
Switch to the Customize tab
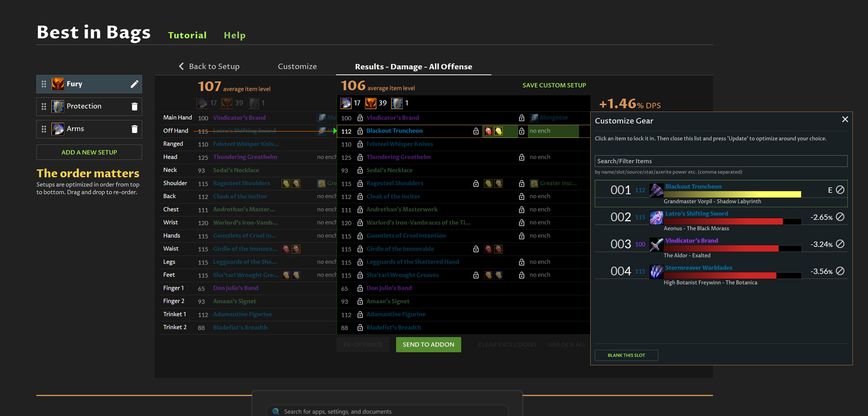tap(297, 66)
